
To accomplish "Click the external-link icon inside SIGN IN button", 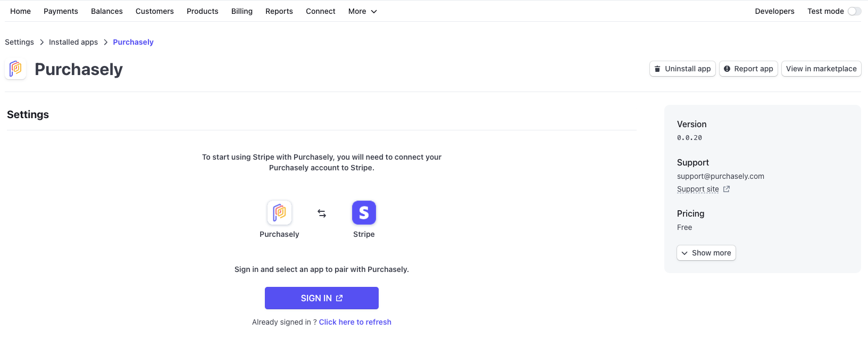I will [339, 298].
